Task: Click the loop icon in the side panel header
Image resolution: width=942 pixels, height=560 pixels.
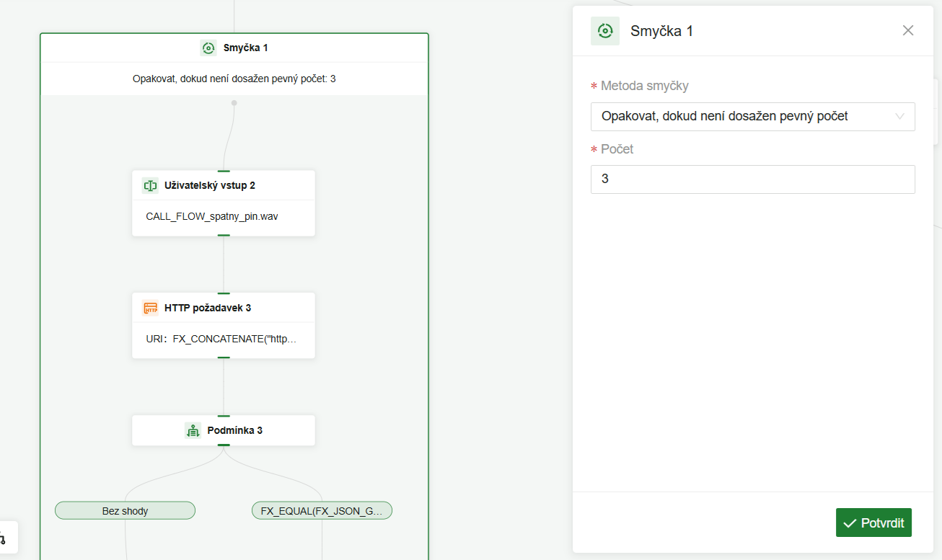Action: (x=605, y=31)
